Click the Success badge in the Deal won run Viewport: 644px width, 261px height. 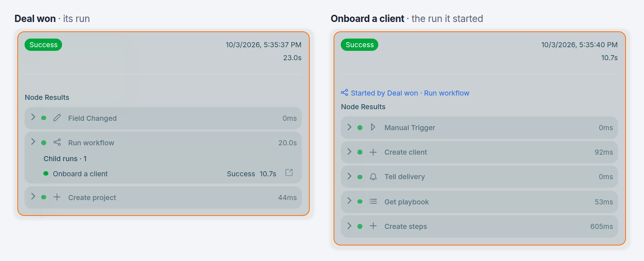click(x=43, y=45)
